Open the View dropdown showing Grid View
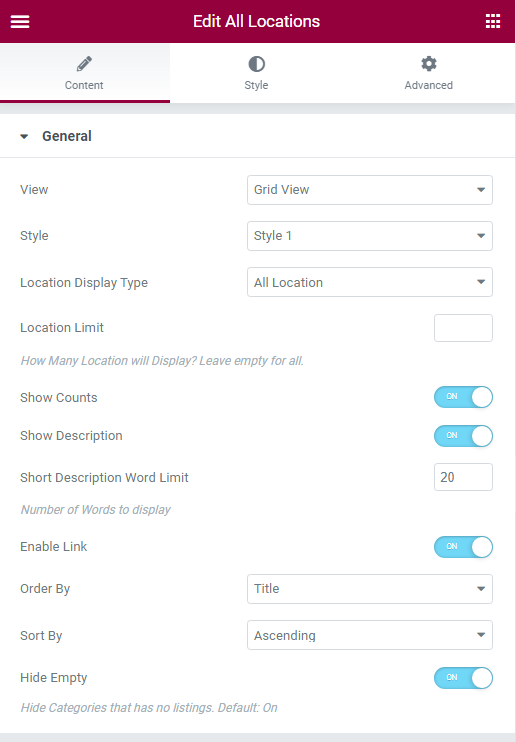The height and width of the screenshot is (742, 516). 370,190
